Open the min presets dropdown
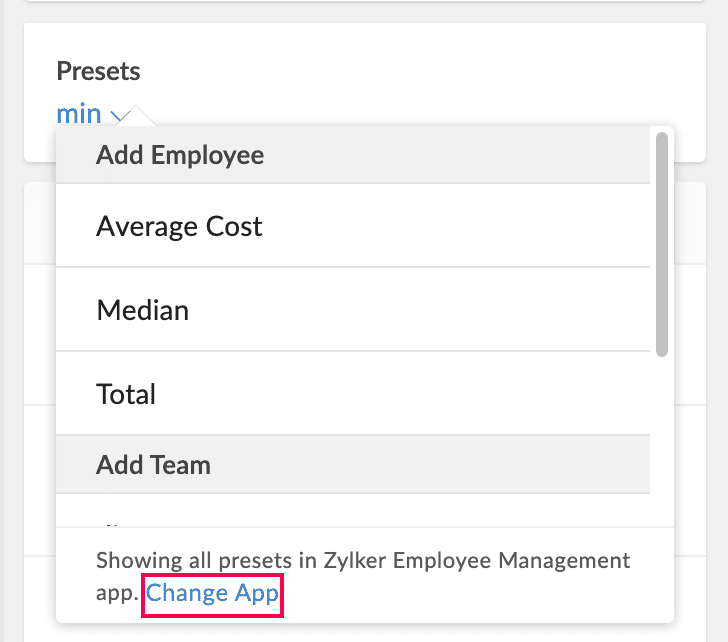 [x=79, y=114]
